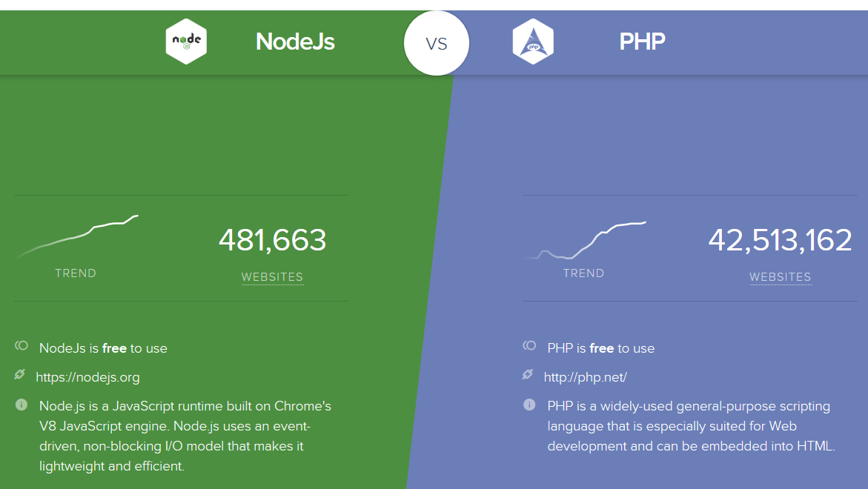Click the white VS circle badge
The height and width of the screenshot is (489, 868).
tap(436, 43)
